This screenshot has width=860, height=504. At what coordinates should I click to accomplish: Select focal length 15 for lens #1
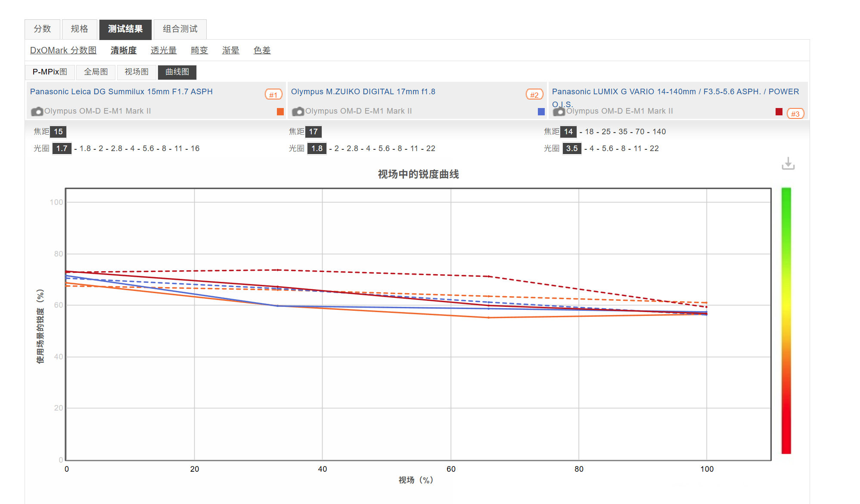(x=59, y=132)
